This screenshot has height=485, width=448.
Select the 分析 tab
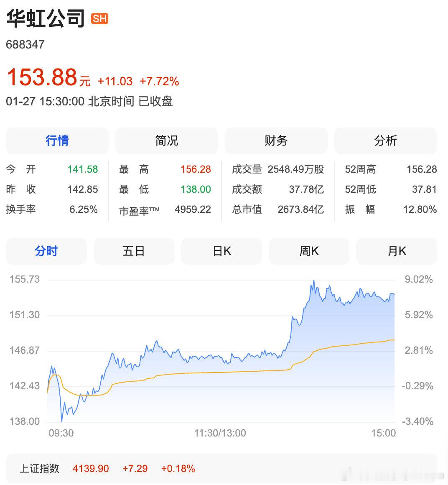pyautogui.click(x=385, y=141)
